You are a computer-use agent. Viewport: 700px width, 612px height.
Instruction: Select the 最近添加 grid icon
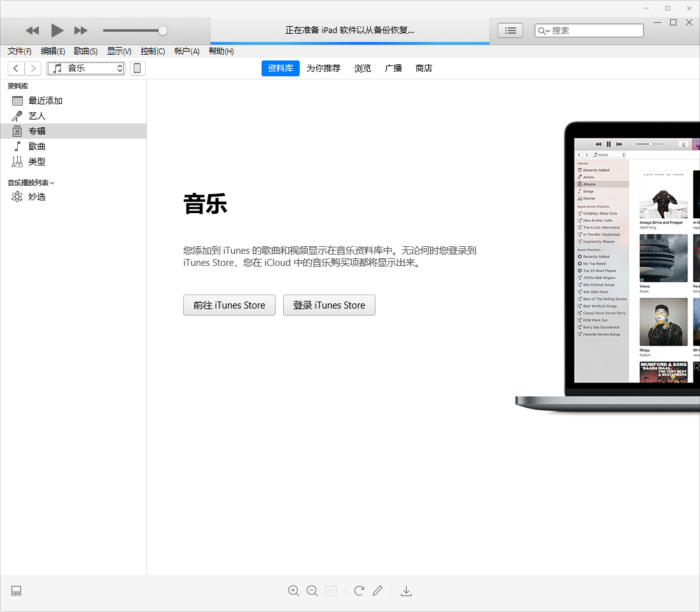[x=17, y=101]
